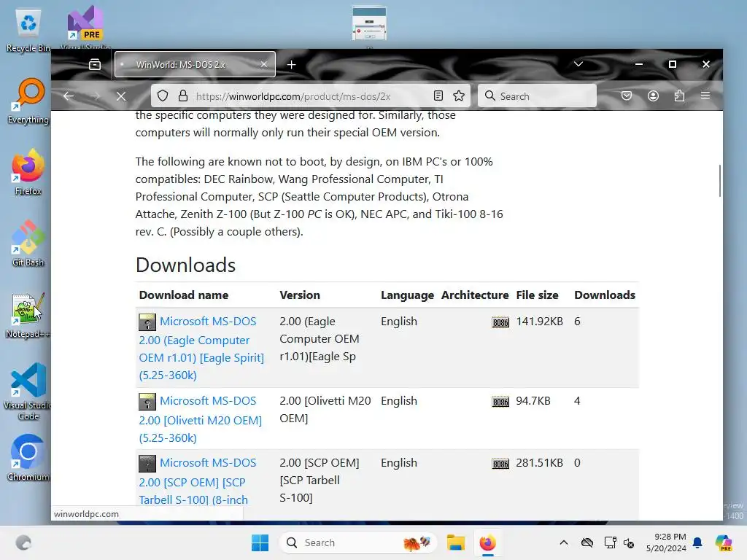Bookmark this page with star icon
The width and height of the screenshot is (747, 560).
click(459, 96)
